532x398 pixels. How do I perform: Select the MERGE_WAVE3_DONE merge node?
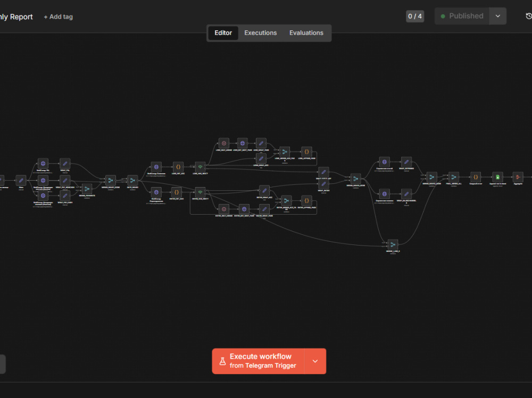[x=431, y=177]
